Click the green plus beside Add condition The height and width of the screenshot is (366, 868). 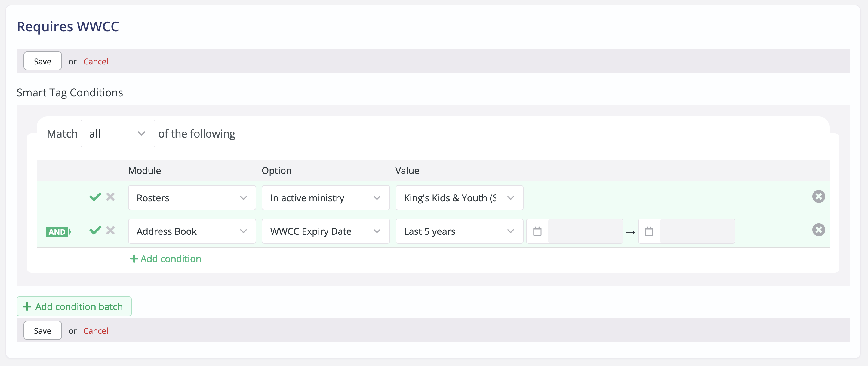(x=134, y=259)
